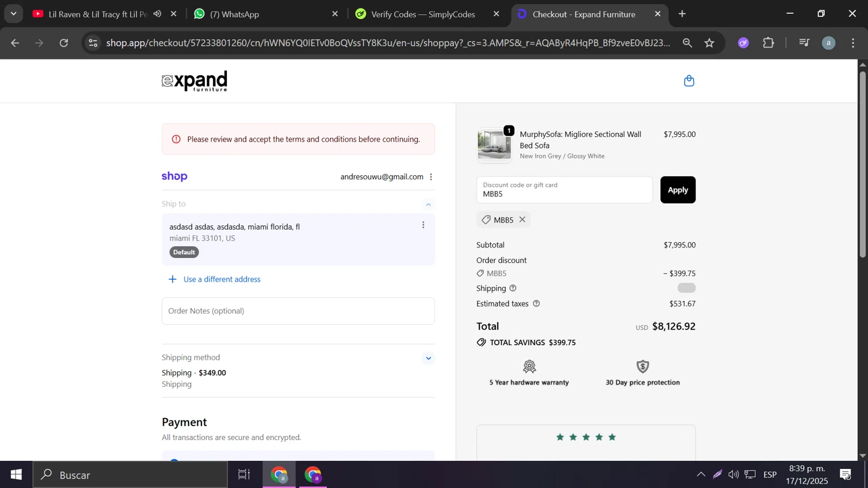The width and height of the screenshot is (868, 488).
Task: Open the purple browser extension icon
Action: pos(744,43)
